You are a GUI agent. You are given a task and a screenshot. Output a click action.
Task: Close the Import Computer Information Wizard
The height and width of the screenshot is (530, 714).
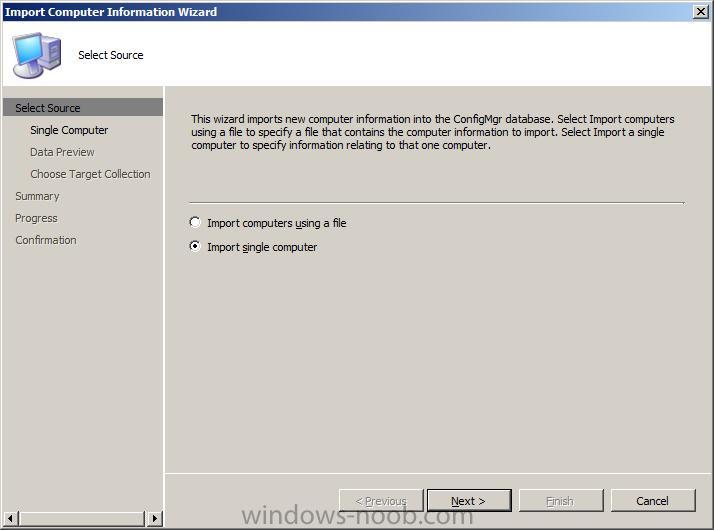click(700, 11)
